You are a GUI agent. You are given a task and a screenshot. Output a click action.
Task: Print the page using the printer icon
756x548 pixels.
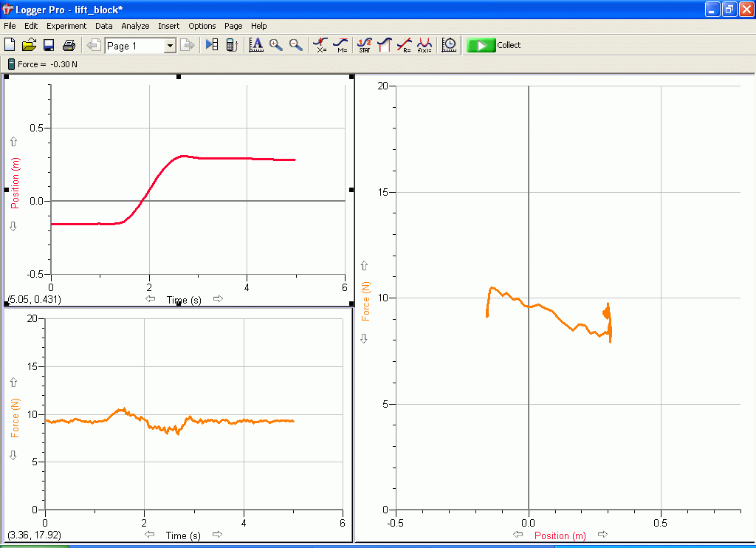coord(69,45)
